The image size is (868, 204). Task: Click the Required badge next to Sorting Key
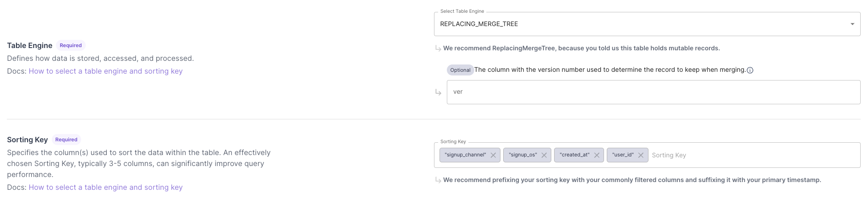(66, 140)
